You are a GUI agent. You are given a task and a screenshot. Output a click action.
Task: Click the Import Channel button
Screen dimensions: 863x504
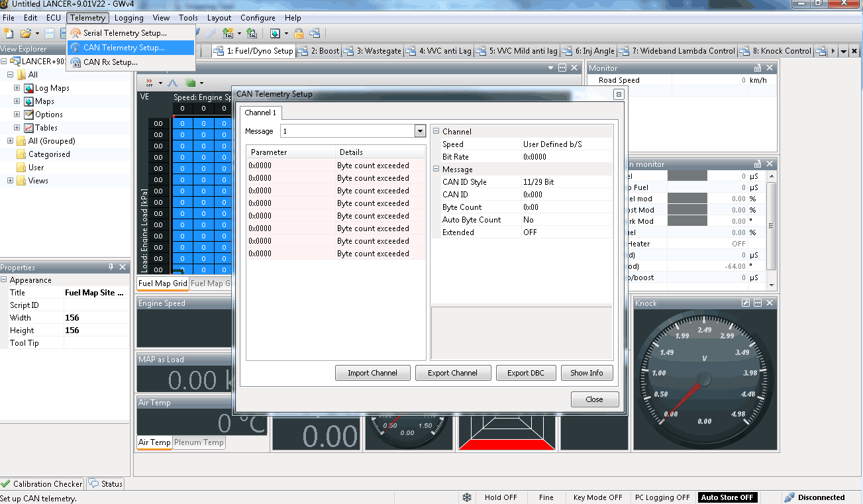pos(372,373)
